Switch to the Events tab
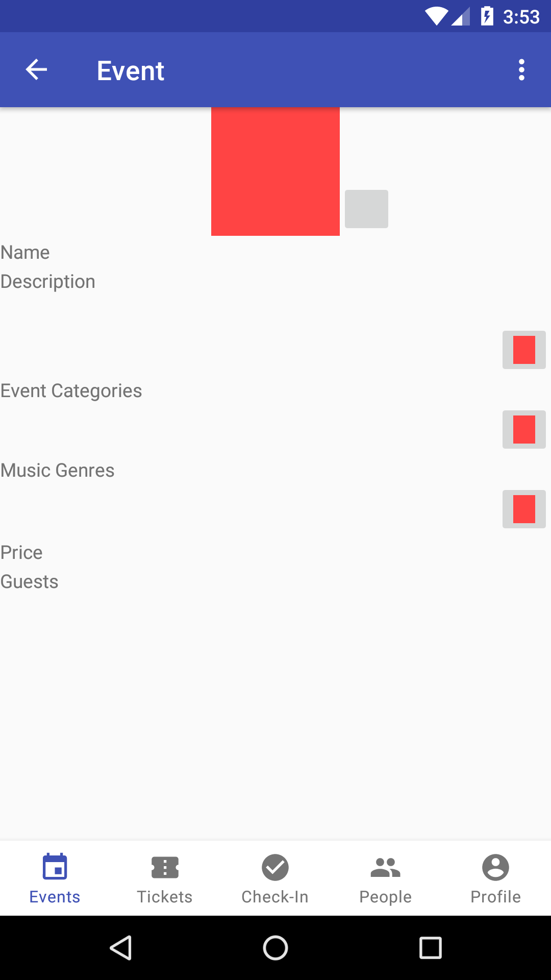 (x=55, y=878)
